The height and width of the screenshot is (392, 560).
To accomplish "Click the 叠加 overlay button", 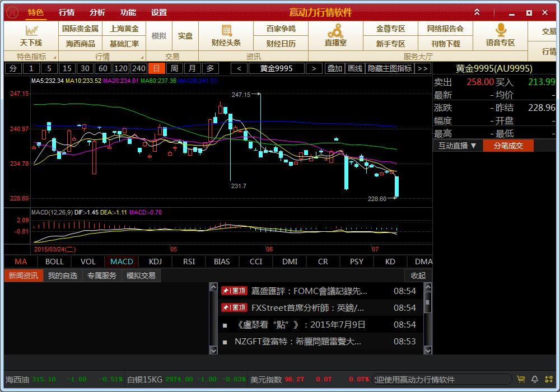I will [335, 68].
